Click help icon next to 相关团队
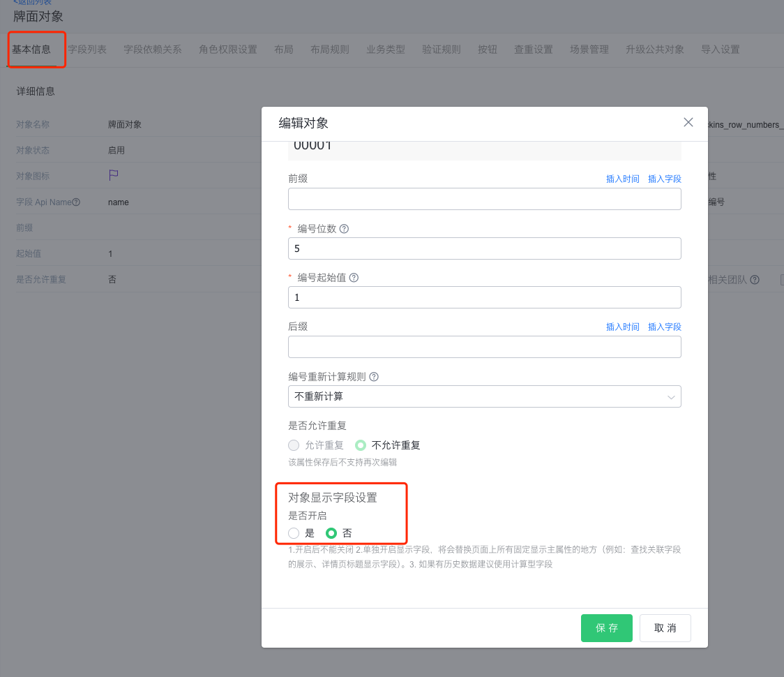 (755, 280)
